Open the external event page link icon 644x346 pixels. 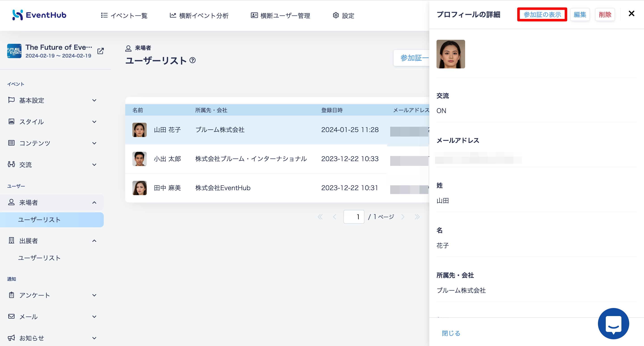[x=100, y=51]
